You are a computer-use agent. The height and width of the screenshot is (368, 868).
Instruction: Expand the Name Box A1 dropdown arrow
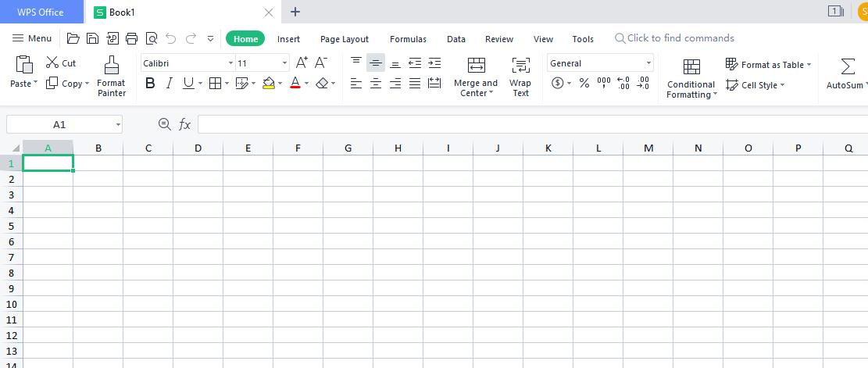pos(118,124)
